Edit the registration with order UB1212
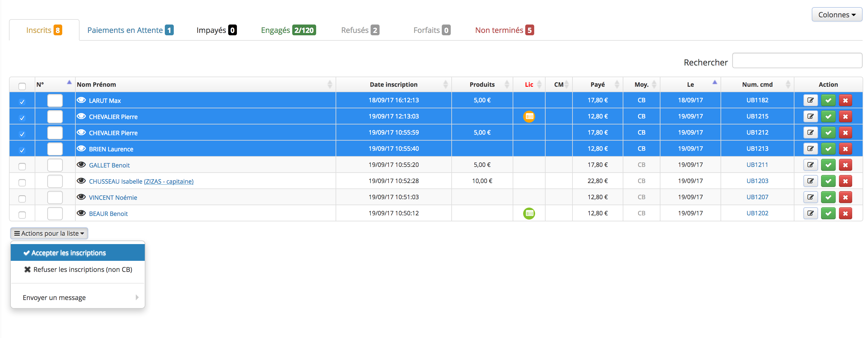 point(810,133)
